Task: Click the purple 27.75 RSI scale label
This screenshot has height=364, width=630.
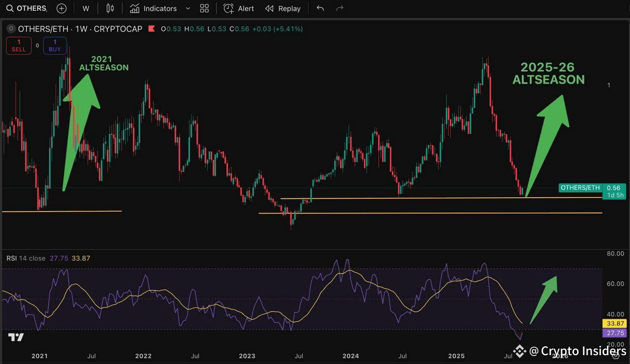Action: coord(614,333)
